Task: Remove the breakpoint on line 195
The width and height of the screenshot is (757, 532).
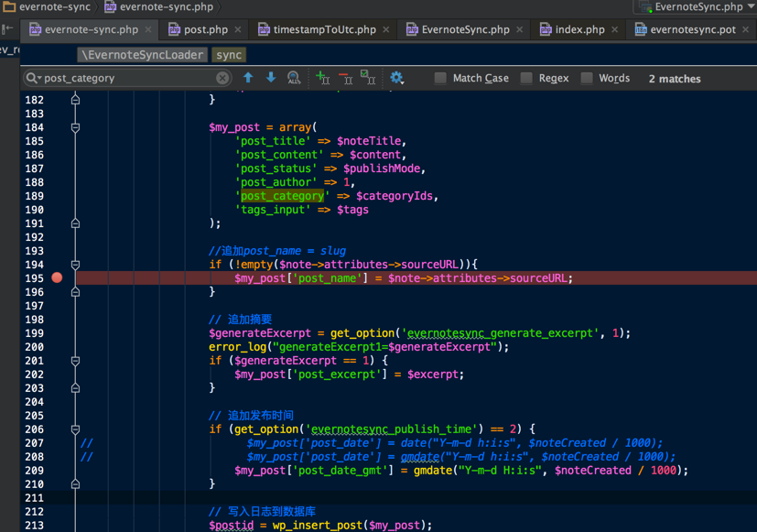Action: tap(57, 277)
